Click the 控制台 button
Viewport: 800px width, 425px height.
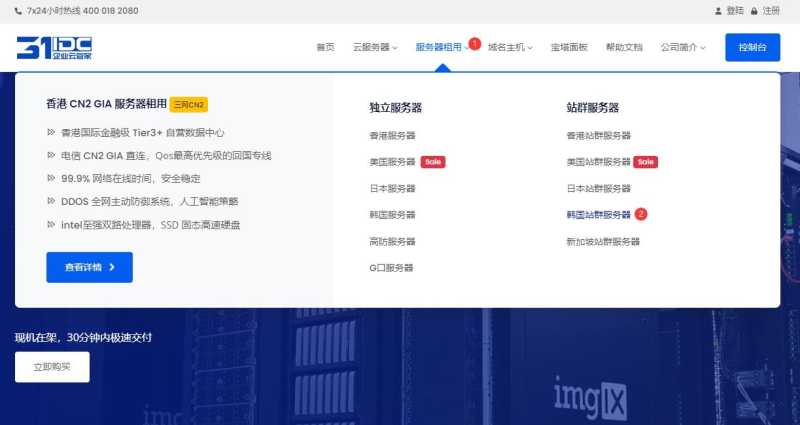pos(753,47)
